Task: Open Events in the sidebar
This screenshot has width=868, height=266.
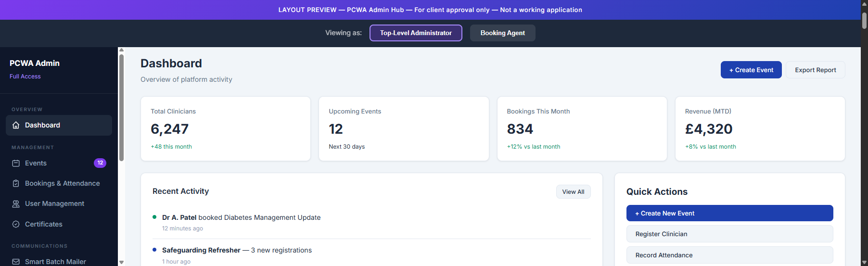Action: click(x=59, y=163)
